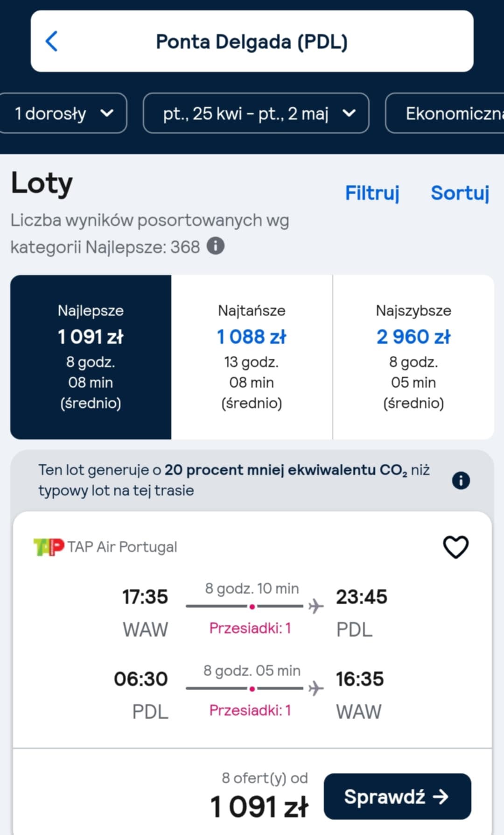This screenshot has height=835, width=504.
Task: Switch to the Najszybsze tab
Action: 413,357
